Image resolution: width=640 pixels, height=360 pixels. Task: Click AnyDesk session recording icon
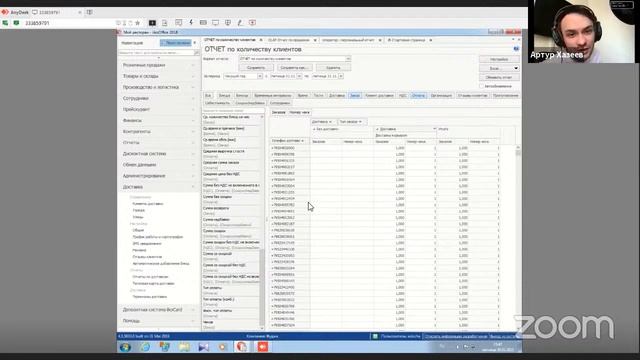coord(252,22)
